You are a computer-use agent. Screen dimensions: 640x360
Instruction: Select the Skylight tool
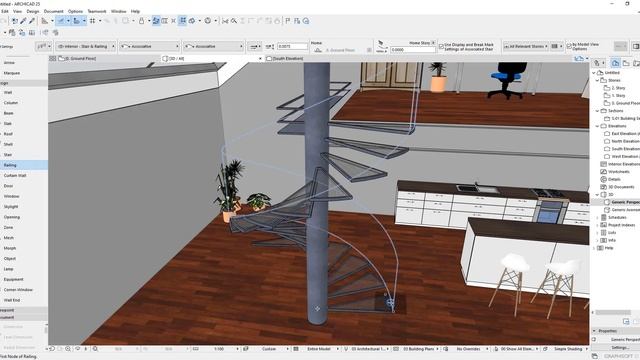(x=11, y=207)
